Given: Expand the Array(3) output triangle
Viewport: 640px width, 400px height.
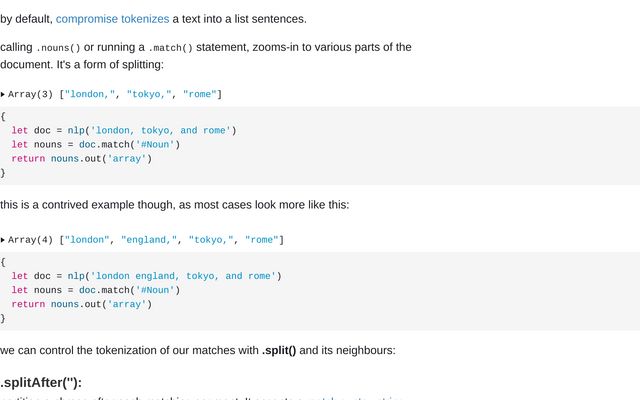Looking at the screenshot, I should pyautogui.click(x=3, y=94).
